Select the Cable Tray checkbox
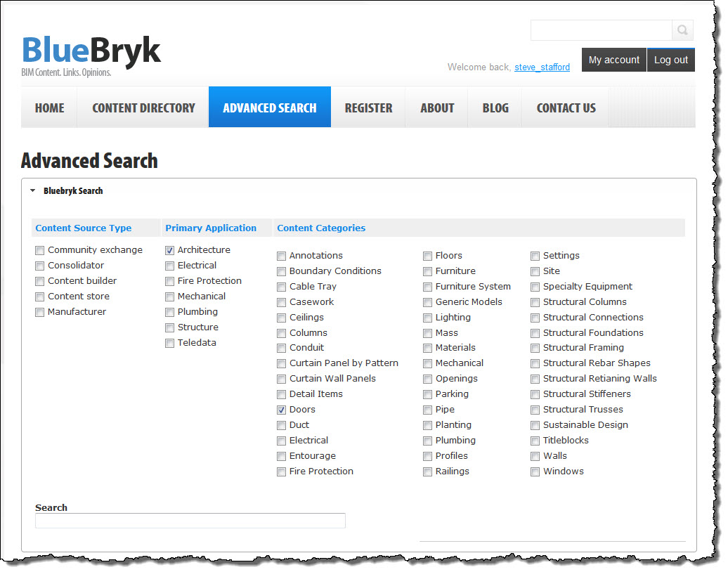 click(x=281, y=287)
